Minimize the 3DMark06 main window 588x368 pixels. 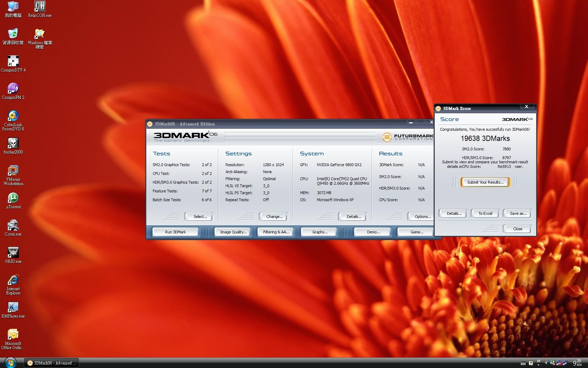coord(411,122)
